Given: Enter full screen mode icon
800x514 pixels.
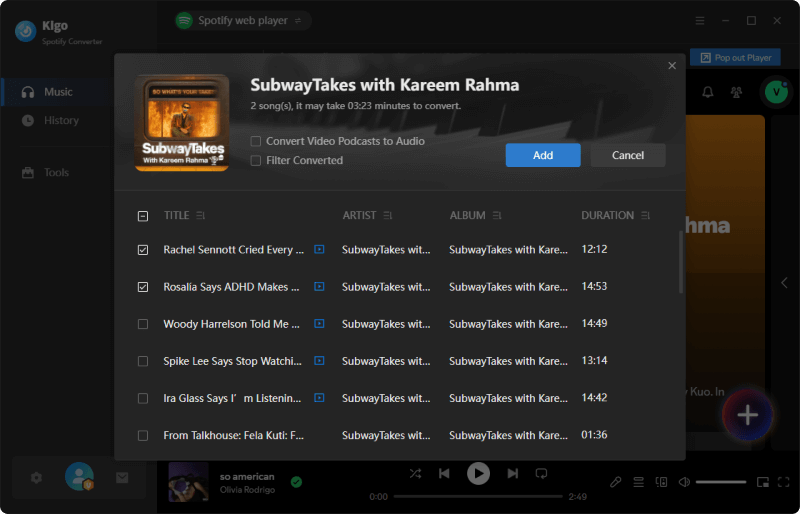Looking at the screenshot, I should coord(784,482).
